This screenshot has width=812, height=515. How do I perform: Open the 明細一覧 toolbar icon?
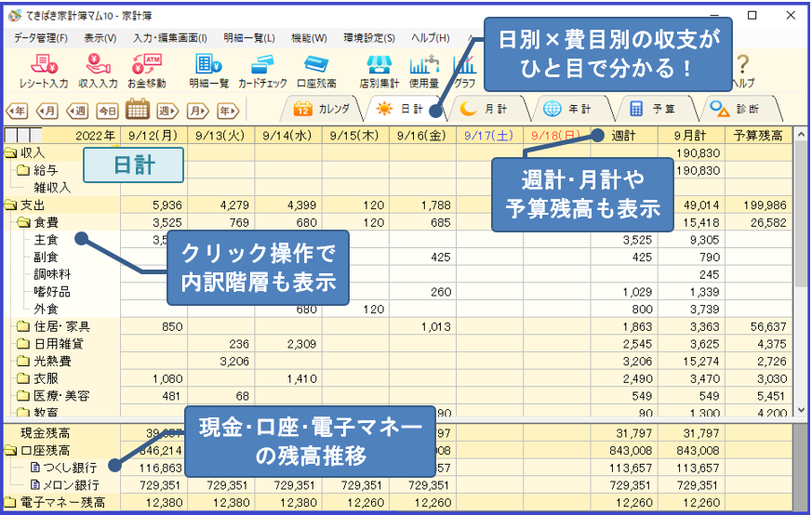208,71
